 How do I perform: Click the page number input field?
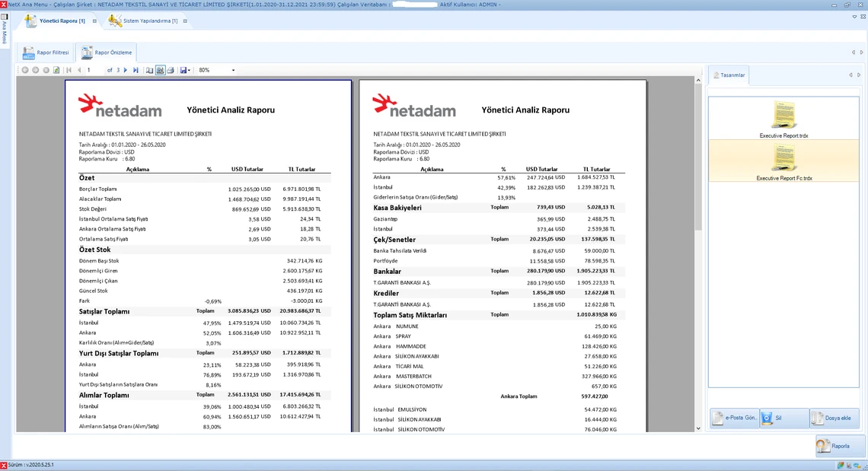[94, 70]
